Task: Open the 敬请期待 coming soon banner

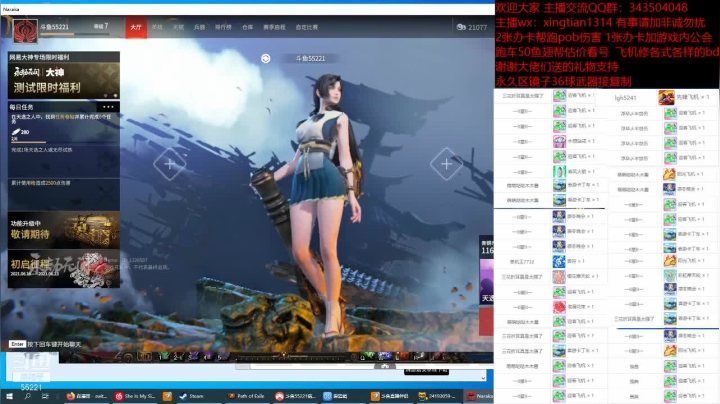Action: [64, 230]
